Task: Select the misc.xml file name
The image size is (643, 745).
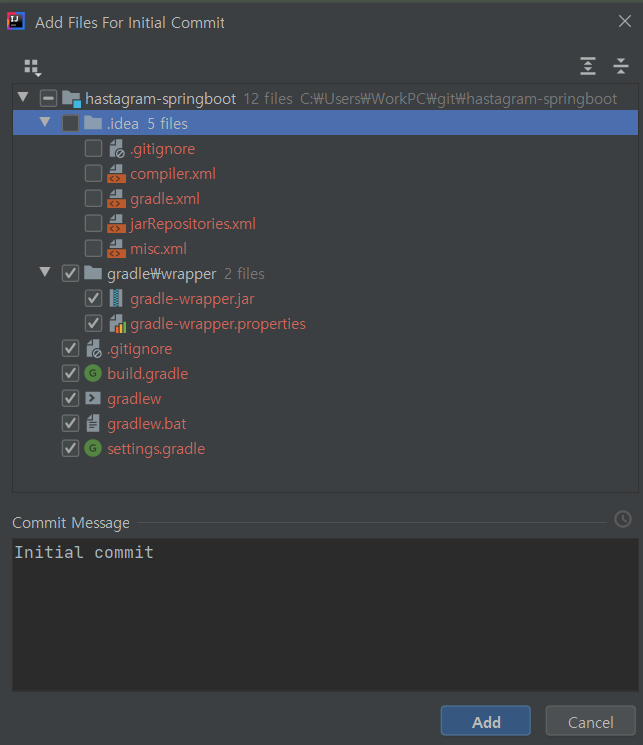Action: tap(158, 248)
